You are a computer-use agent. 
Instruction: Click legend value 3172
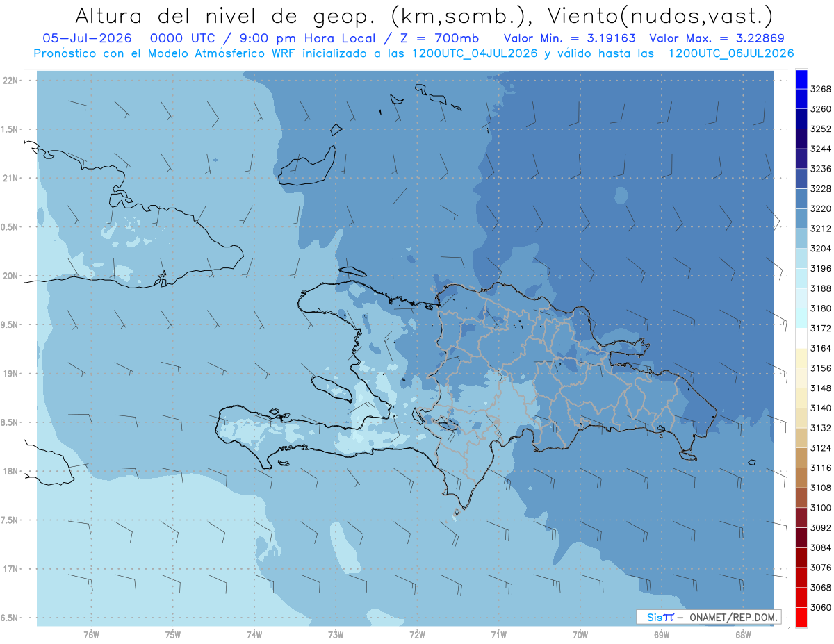[x=821, y=328]
